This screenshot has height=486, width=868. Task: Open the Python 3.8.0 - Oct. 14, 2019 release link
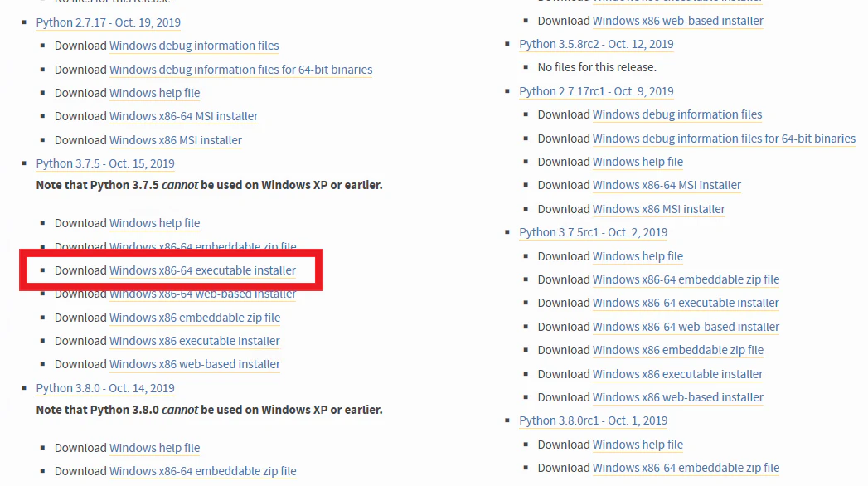(x=105, y=388)
